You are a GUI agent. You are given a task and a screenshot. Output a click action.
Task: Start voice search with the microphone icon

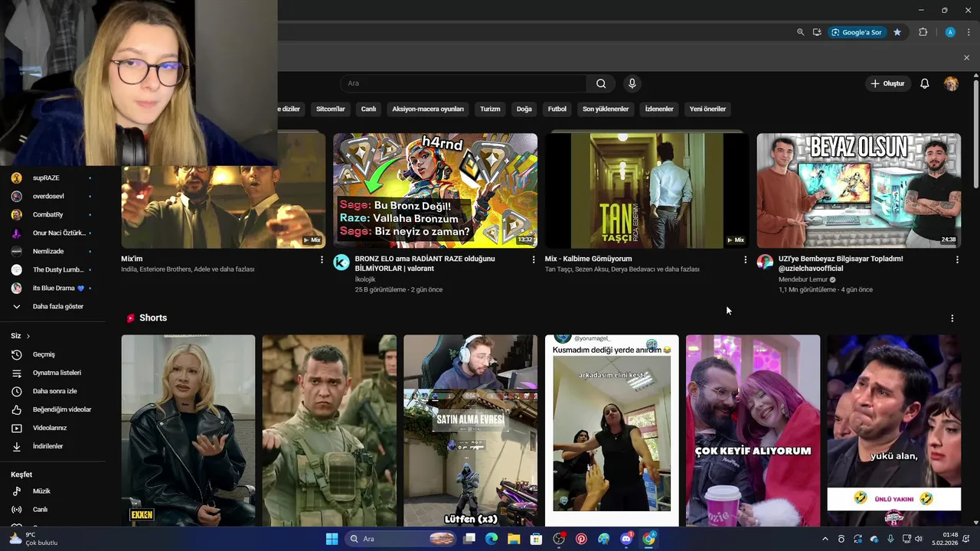pos(632,83)
